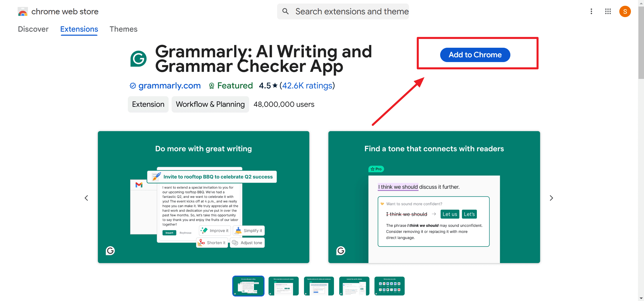Select third screenshot thumbnail
The width and height of the screenshot is (644, 301).
(x=319, y=286)
